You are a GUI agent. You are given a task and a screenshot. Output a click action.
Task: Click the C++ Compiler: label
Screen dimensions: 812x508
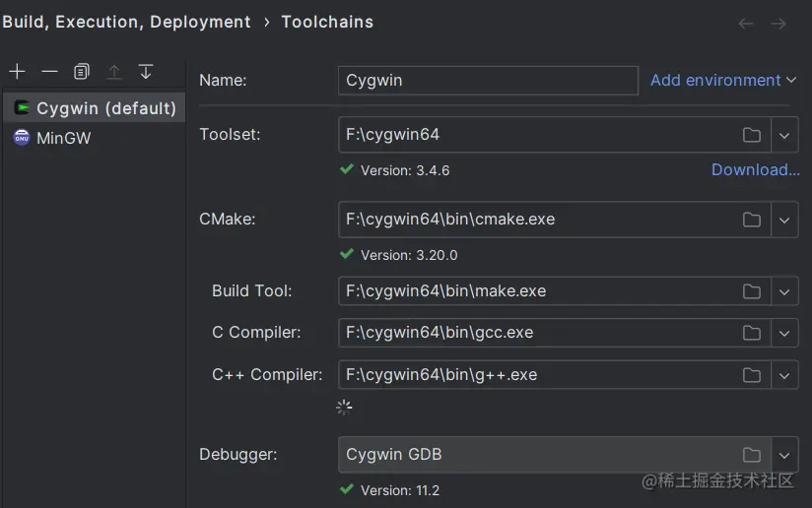click(267, 374)
